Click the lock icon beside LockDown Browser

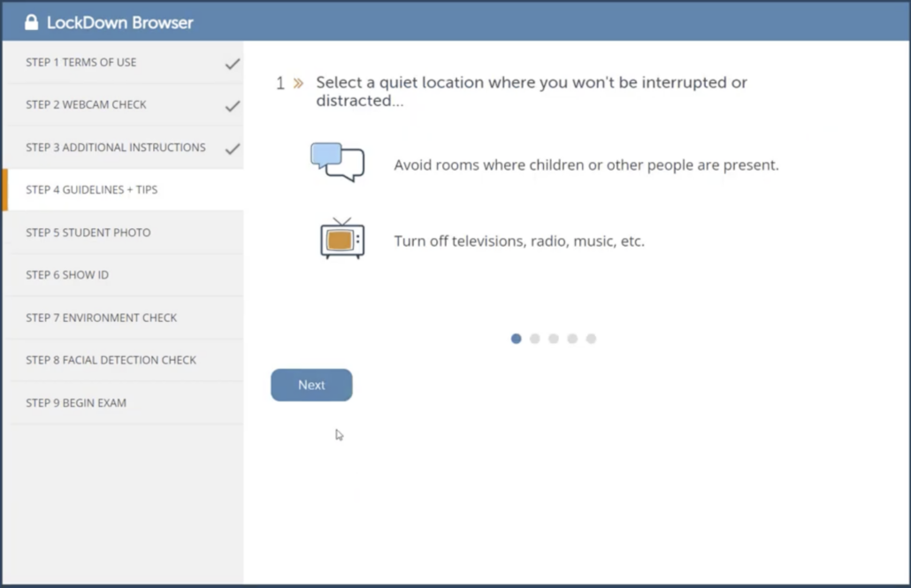coord(31,23)
